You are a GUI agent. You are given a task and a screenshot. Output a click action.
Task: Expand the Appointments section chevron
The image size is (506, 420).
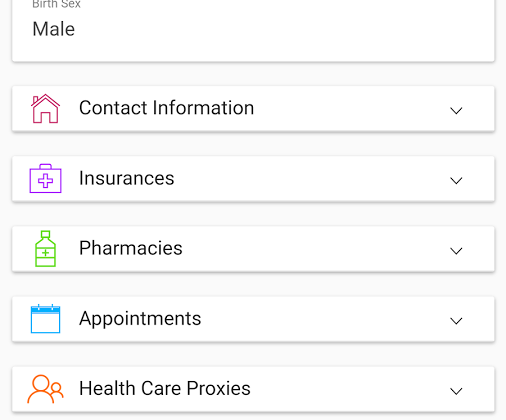pyautogui.click(x=456, y=321)
